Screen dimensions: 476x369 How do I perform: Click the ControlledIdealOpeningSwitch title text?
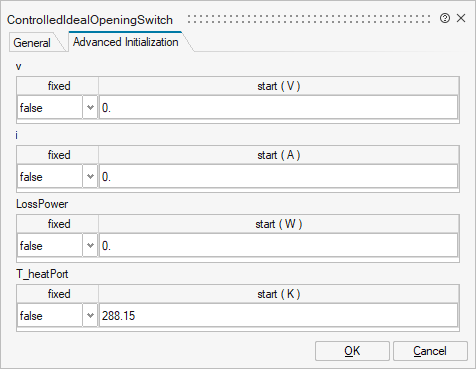(x=90, y=20)
